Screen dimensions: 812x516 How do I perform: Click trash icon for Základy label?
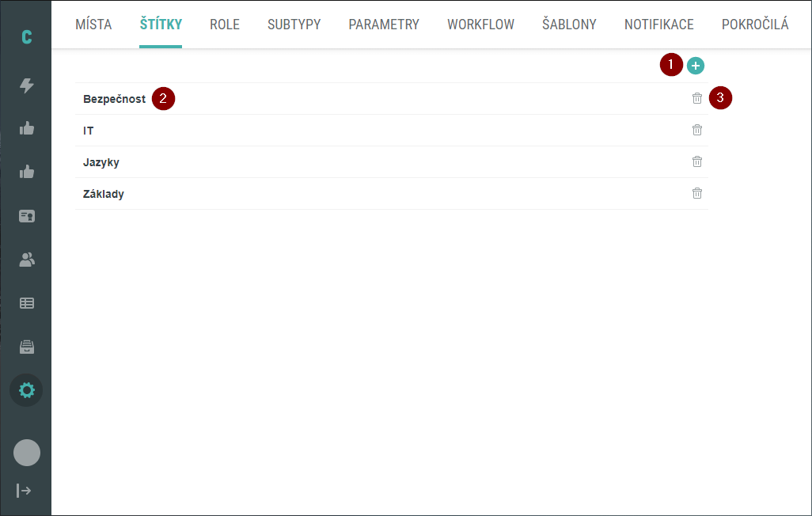click(x=696, y=193)
